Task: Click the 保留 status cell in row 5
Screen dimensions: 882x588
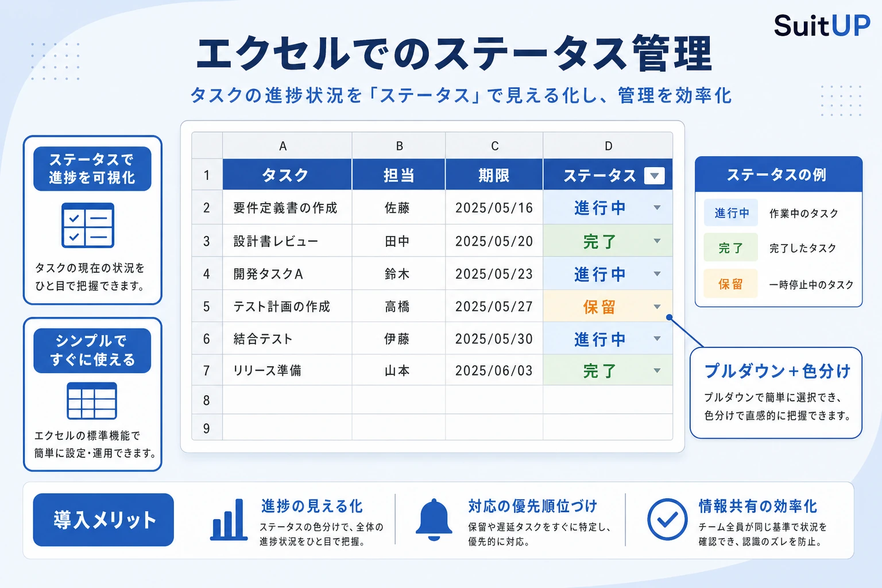Action: (608, 307)
